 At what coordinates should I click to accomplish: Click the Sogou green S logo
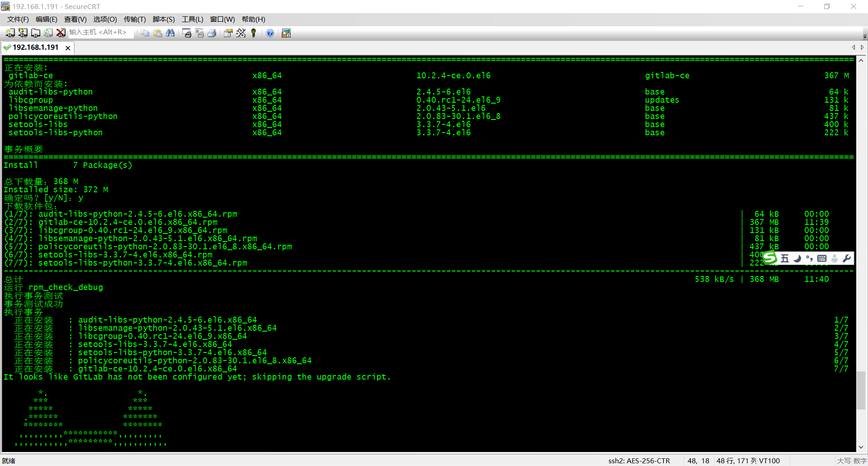pyautogui.click(x=769, y=258)
